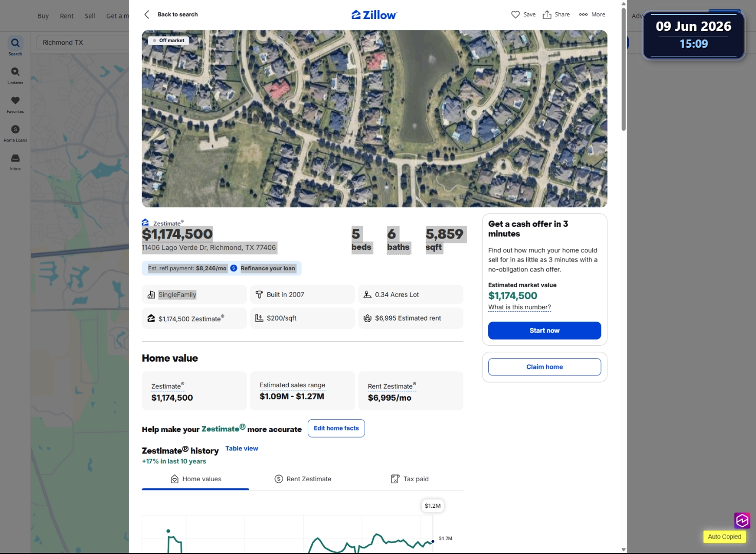Click the Claim home button
This screenshot has width=756, height=554.
545,367
